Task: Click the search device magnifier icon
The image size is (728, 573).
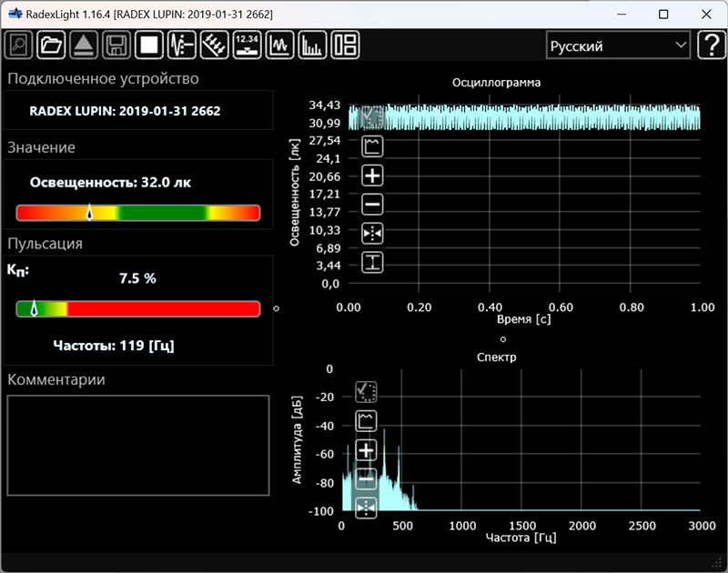Action: point(19,45)
